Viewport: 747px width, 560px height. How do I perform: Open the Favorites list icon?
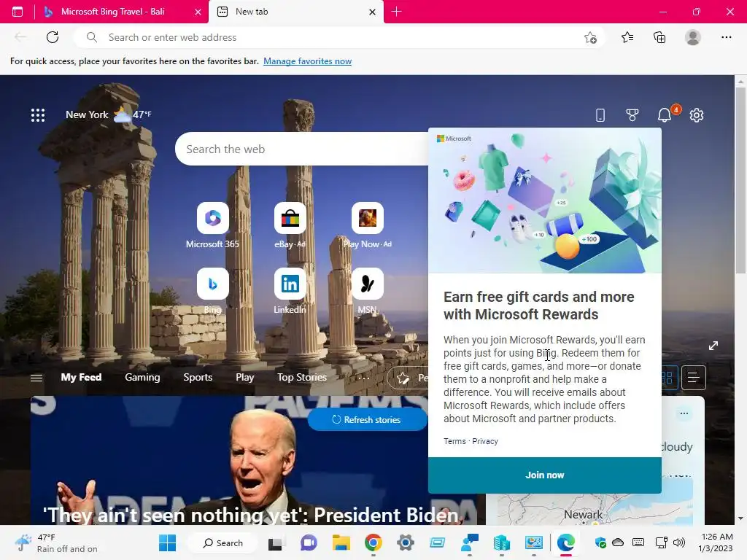point(627,37)
